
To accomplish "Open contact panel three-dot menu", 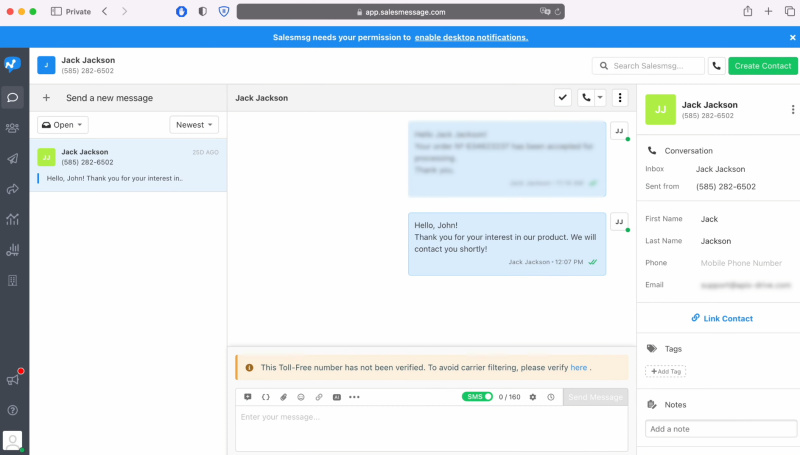I will (x=792, y=110).
